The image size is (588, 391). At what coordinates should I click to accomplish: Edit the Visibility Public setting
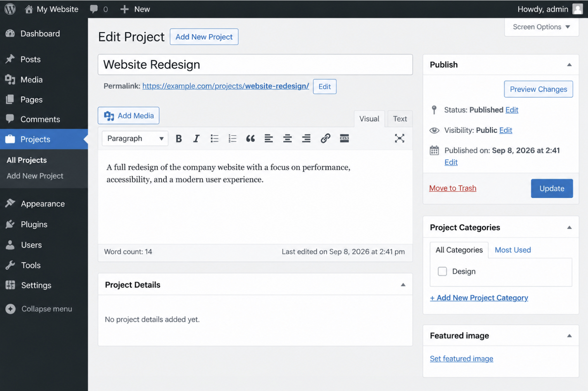(x=506, y=130)
